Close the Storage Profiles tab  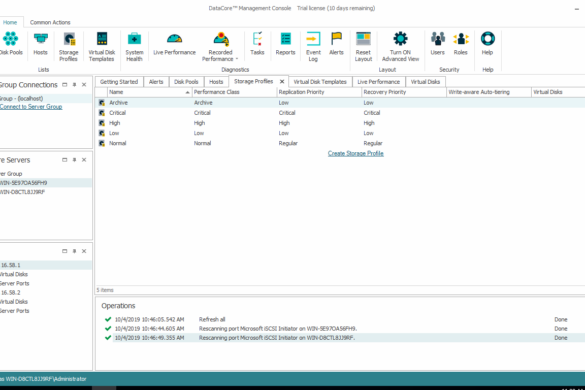click(282, 81)
